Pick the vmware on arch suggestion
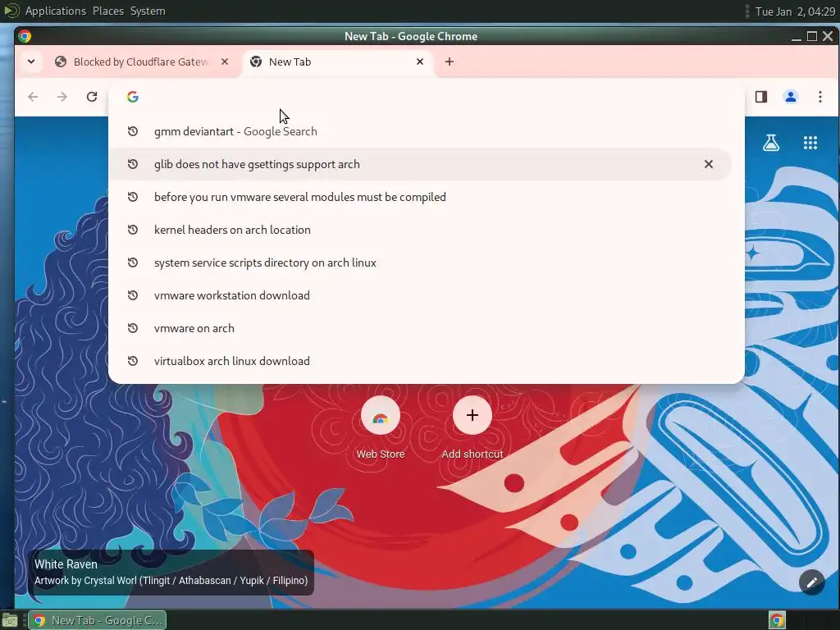Viewport: 840px width, 630px height. (420, 328)
